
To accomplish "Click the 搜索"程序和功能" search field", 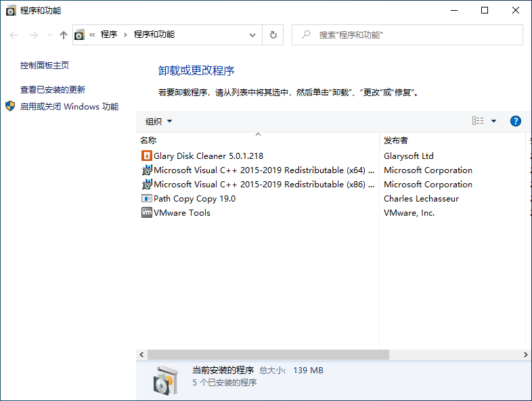I will 407,34.
